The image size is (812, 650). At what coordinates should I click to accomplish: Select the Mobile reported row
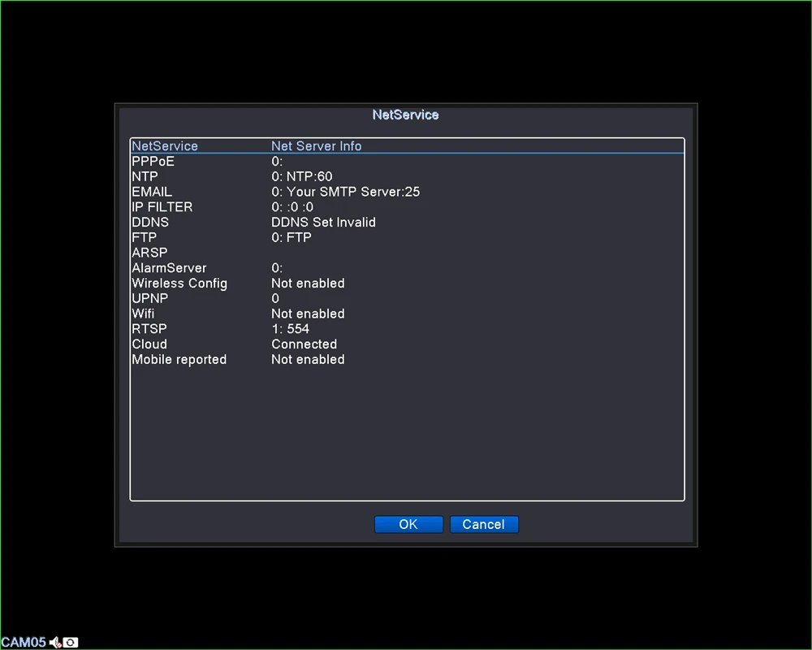click(407, 359)
